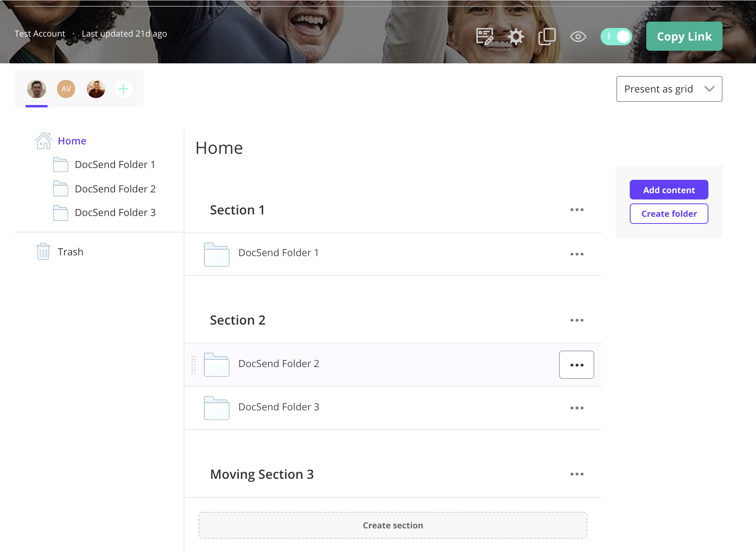Click the Trash bin icon
The height and width of the screenshot is (552, 756).
click(x=43, y=251)
